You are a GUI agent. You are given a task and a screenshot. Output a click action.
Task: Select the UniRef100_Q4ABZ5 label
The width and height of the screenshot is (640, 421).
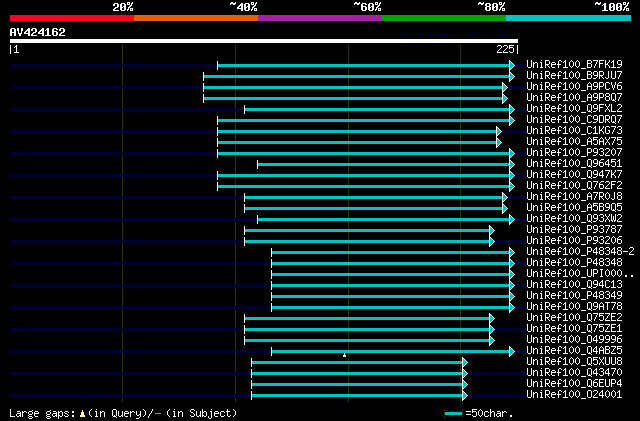574,351
